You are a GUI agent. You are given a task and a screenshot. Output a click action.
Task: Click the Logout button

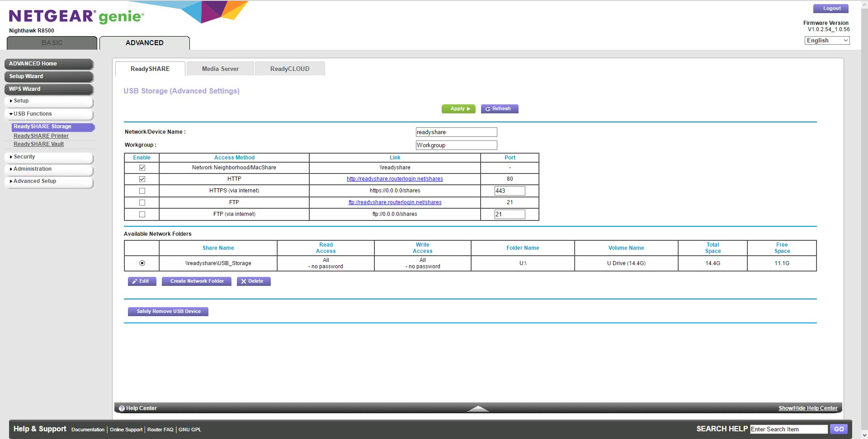[x=831, y=9]
